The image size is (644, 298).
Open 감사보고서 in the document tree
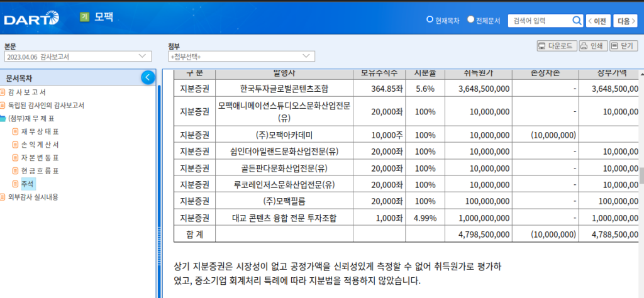pos(26,92)
